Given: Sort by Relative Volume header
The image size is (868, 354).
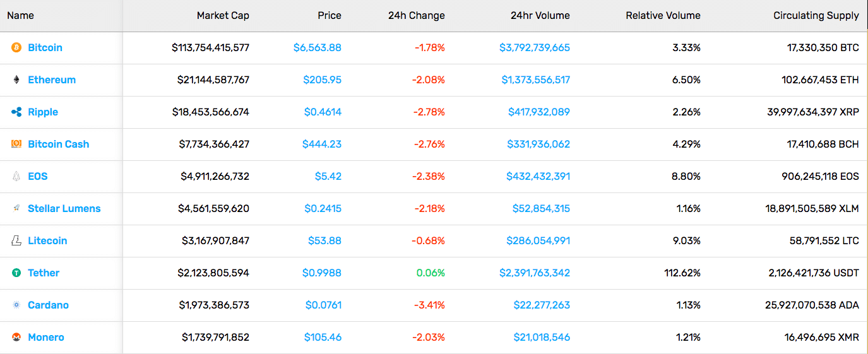Looking at the screenshot, I should 663,15.
